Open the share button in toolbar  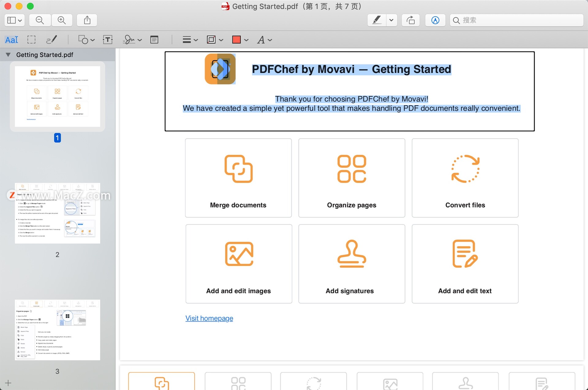point(87,20)
